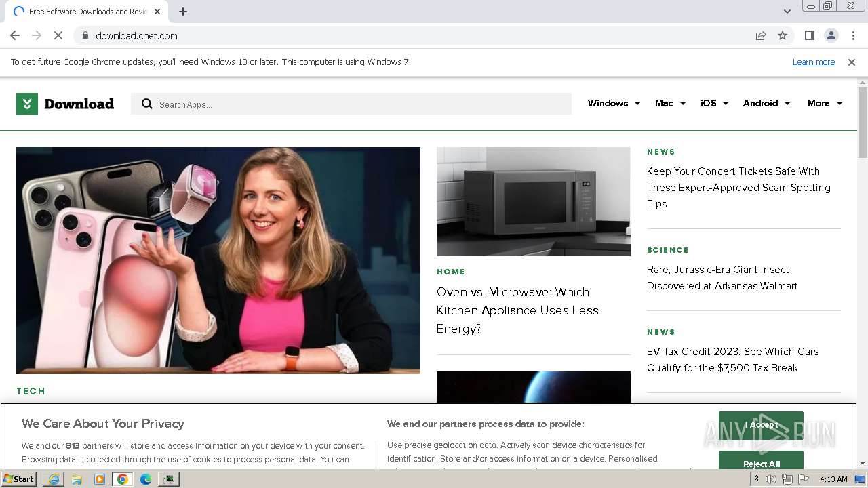Image resolution: width=868 pixels, height=488 pixels.
Task: Stop page loading with the X button
Action: tap(58, 35)
